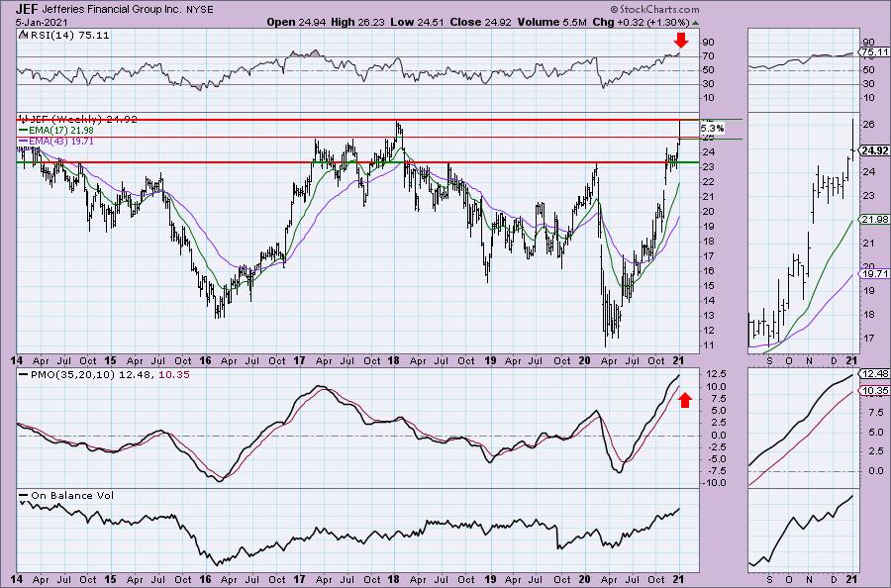
Task: Click the JEF ticker symbol in the header
Action: (x=26, y=9)
